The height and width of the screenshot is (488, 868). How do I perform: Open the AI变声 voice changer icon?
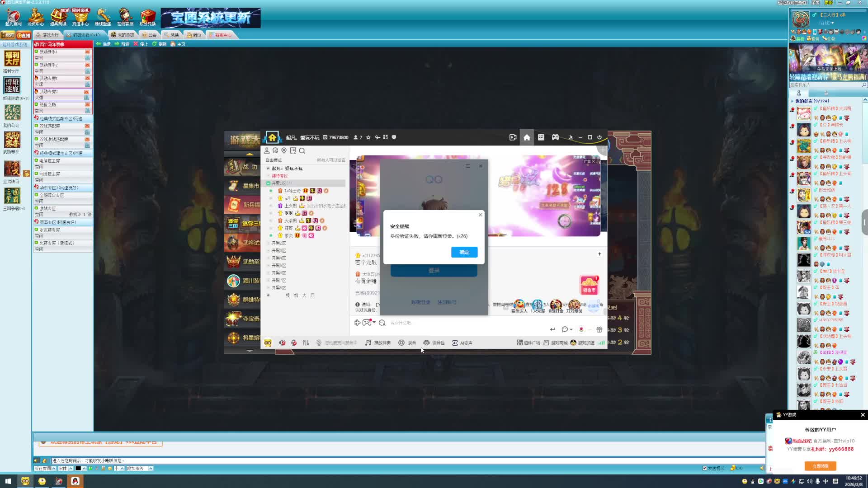[455, 343]
